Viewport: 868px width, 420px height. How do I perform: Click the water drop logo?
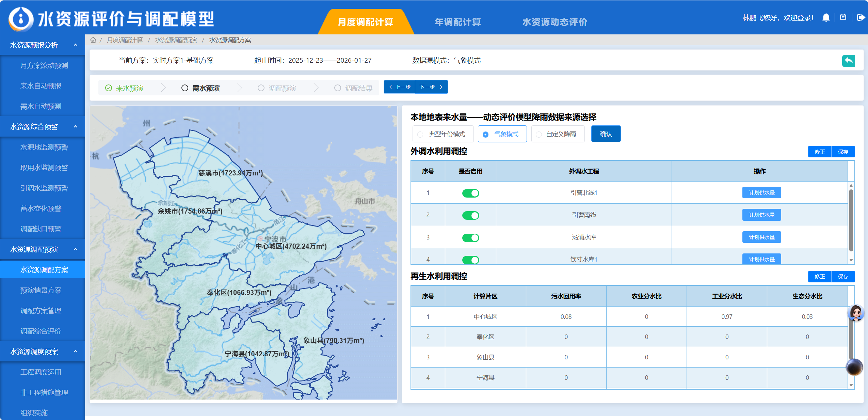[x=21, y=19]
